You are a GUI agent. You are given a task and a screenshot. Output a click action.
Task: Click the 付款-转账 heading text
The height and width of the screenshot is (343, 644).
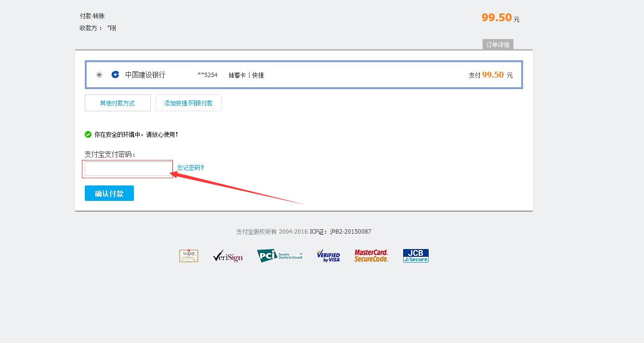92,16
